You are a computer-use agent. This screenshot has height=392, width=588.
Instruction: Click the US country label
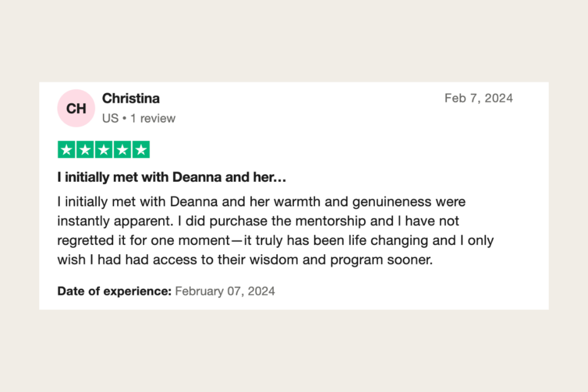(110, 118)
